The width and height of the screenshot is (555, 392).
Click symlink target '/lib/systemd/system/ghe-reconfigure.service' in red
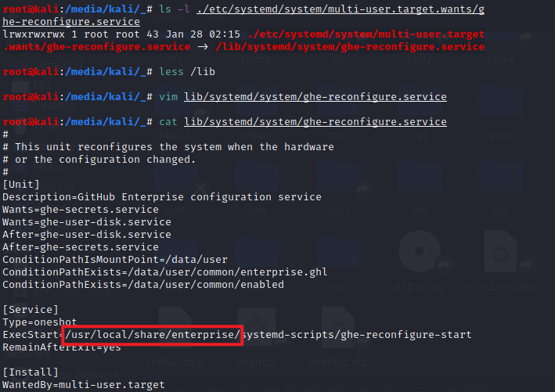[350, 47]
